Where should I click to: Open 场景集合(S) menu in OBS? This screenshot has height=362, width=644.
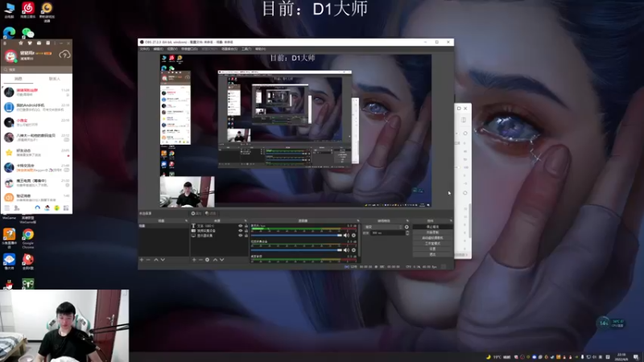(x=229, y=49)
